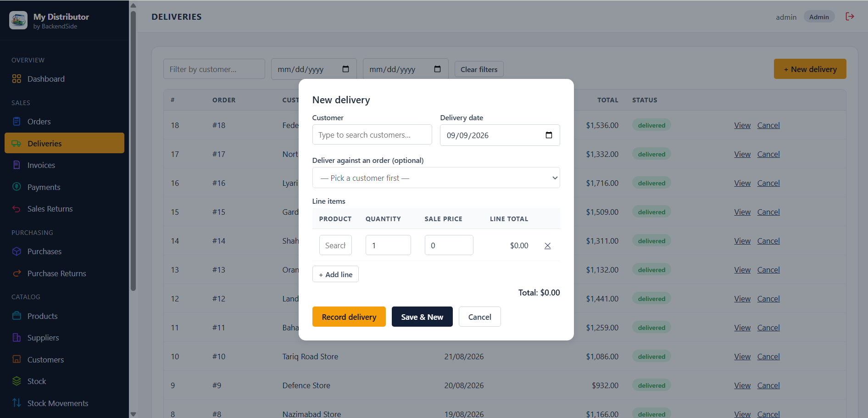Focus the Filter by customer field
The height and width of the screenshot is (418, 868).
214,69
